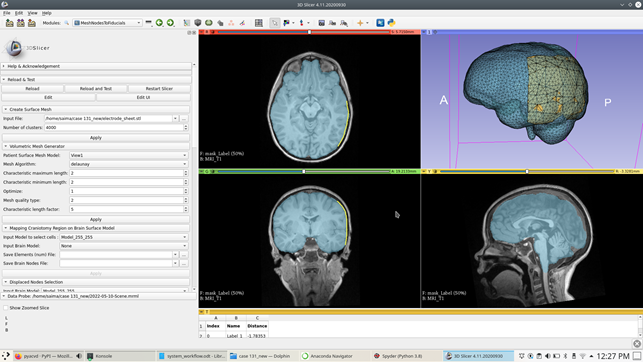Toggle the crosshair tool icon
The height and width of the screenshot is (362, 643).
coord(360,23)
